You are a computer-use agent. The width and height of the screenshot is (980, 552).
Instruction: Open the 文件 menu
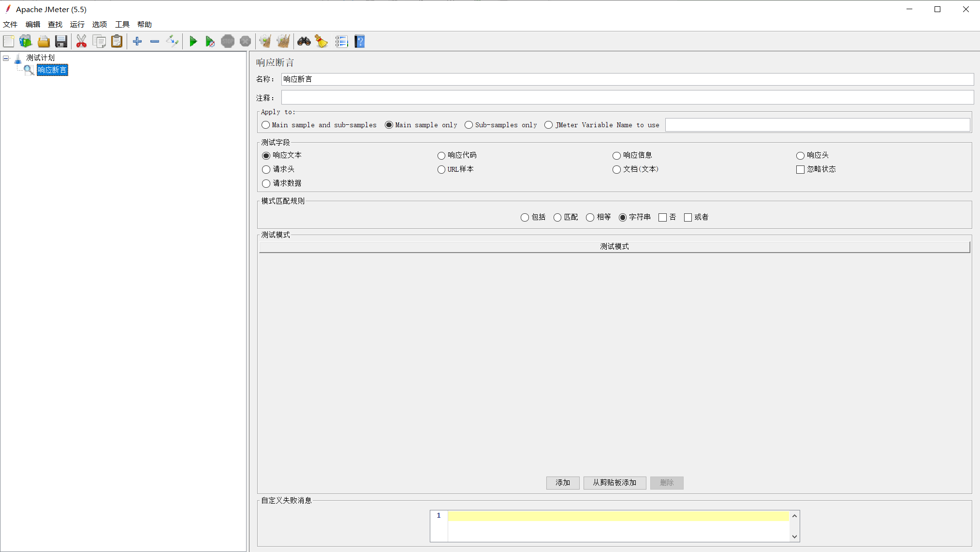pyautogui.click(x=10, y=25)
